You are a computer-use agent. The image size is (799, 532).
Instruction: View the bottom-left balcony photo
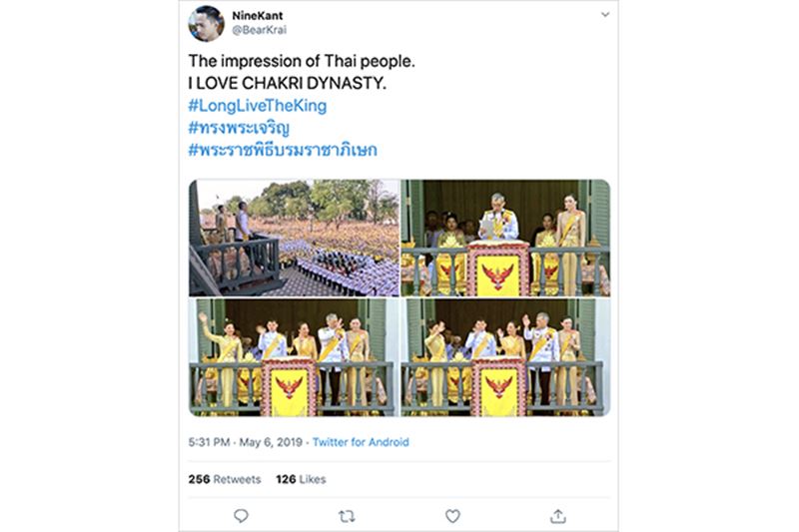click(x=294, y=357)
